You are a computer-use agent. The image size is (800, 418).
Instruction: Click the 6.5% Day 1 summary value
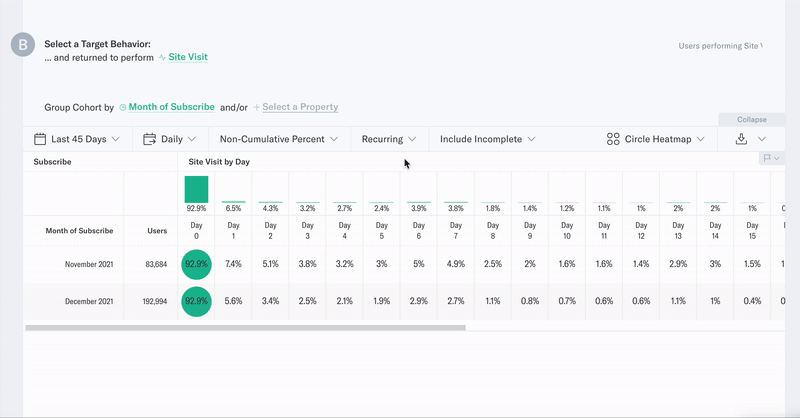pyautogui.click(x=233, y=208)
